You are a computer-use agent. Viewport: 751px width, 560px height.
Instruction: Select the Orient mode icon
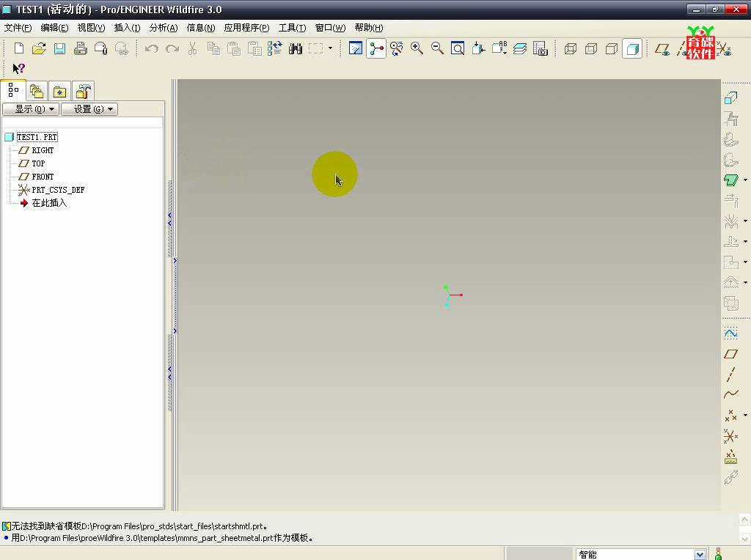[397, 48]
